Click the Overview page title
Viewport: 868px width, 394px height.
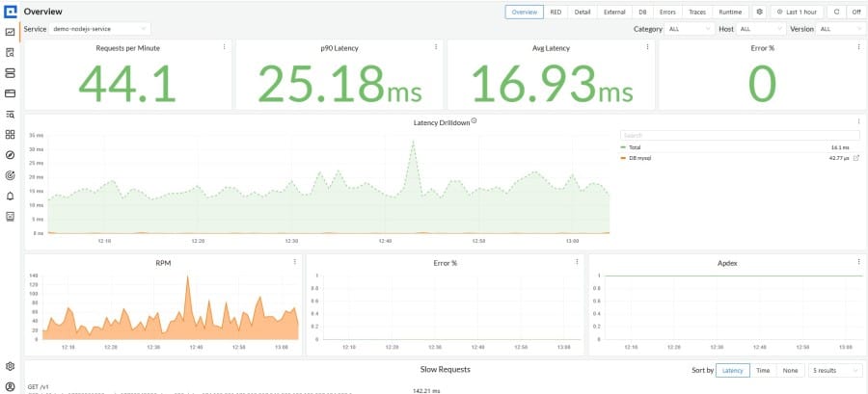click(x=43, y=11)
